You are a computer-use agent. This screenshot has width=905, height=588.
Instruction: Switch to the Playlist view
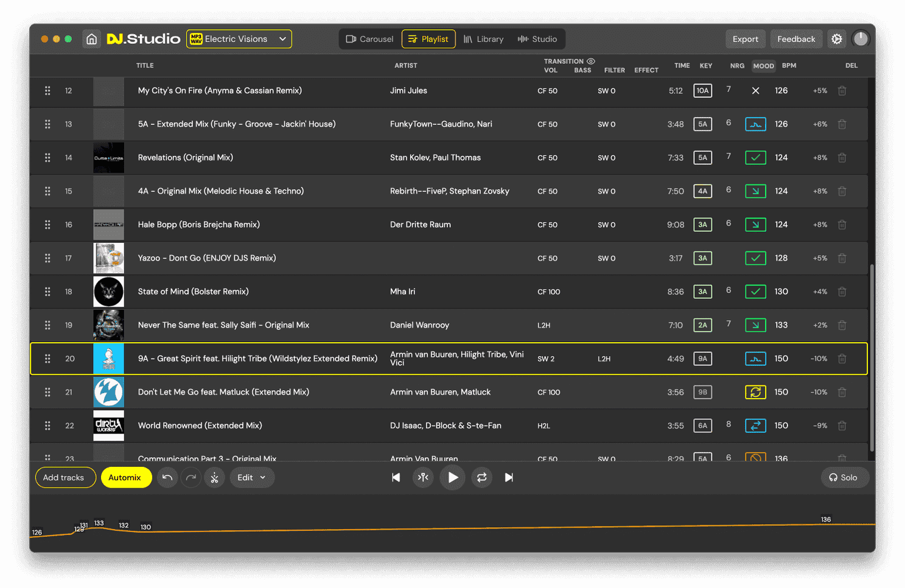(428, 39)
